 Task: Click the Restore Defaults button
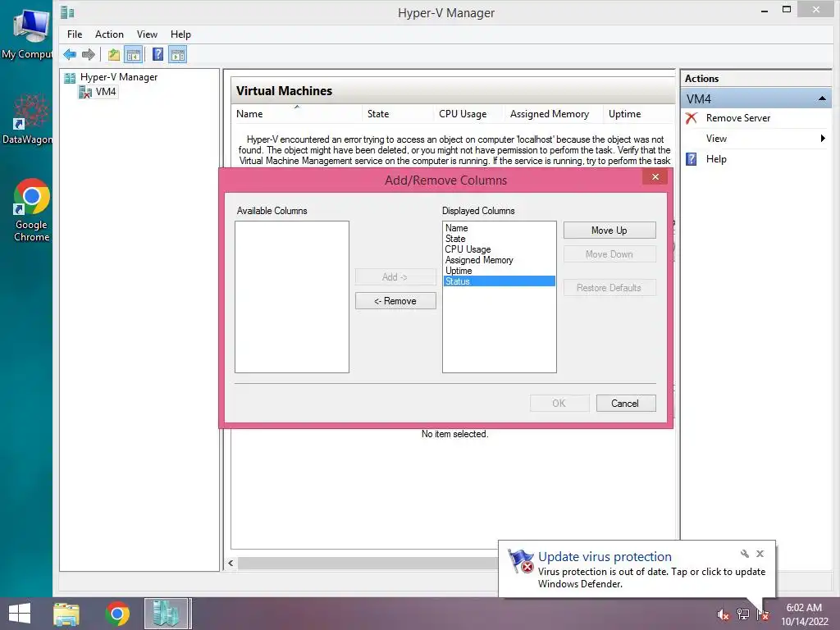[x=609, y=288]
